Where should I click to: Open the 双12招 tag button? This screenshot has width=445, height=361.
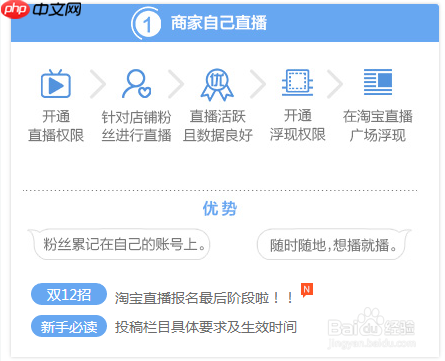(69, 294)
